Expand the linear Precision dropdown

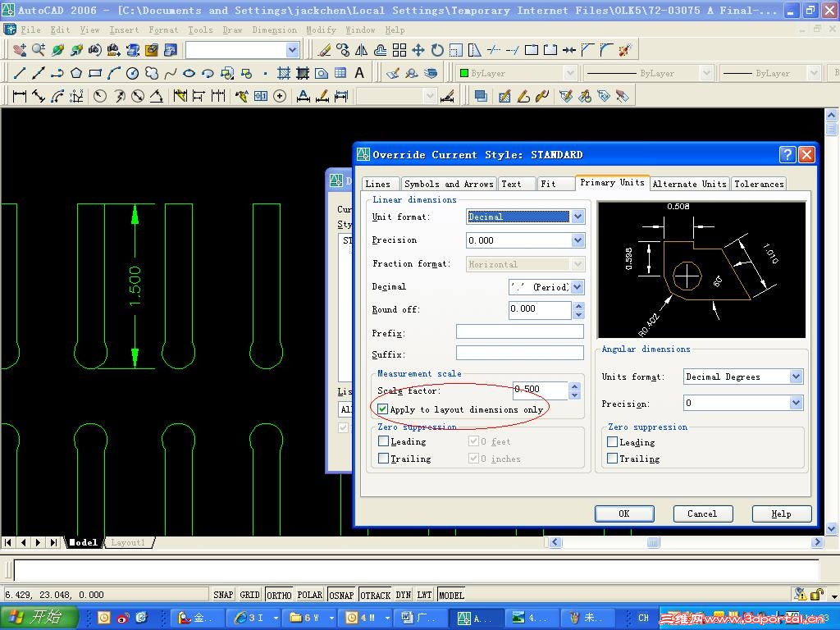click(x=577, y=240)
